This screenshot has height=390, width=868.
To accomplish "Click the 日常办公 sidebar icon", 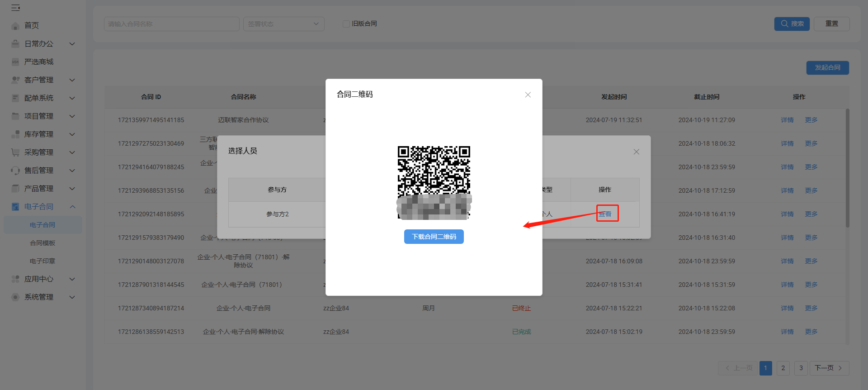I will click(x=15, y=44).
